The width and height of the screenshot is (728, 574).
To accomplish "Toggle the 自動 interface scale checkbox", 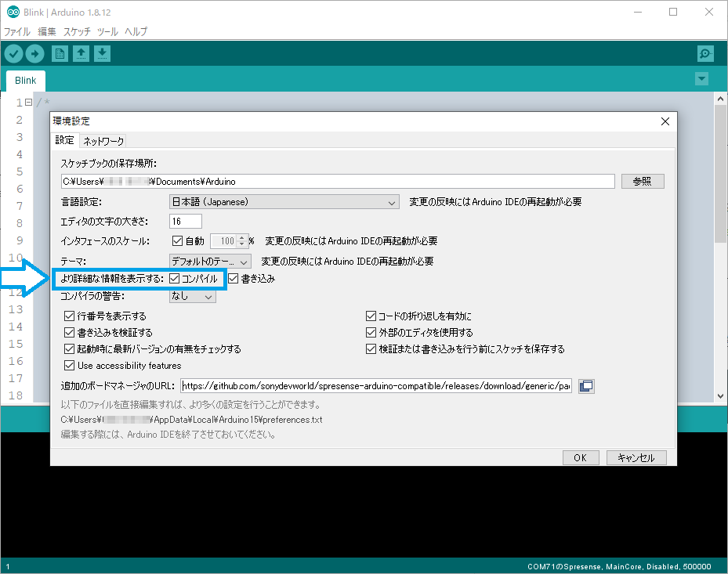I will [x=177, y=241].
